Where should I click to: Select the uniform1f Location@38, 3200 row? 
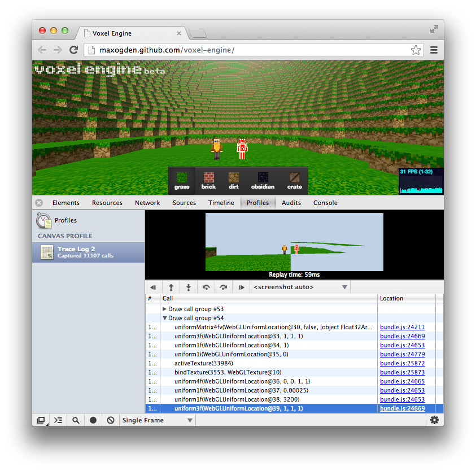tap(294, 399)
